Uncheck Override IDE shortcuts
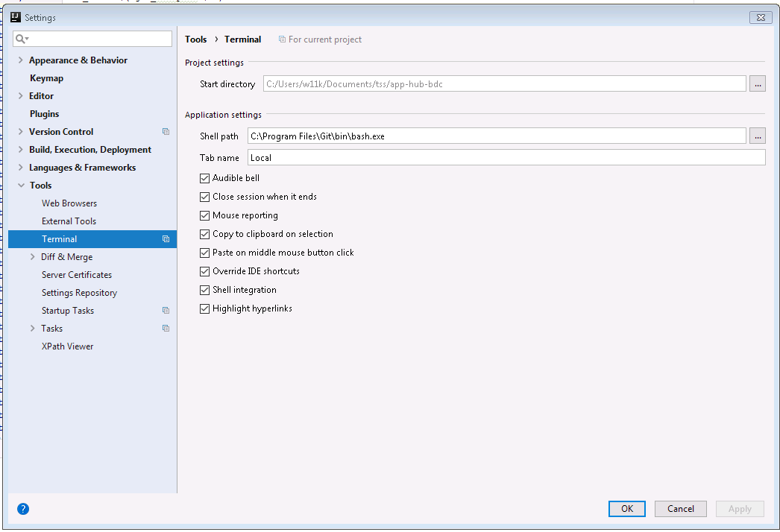This screenshot has height=532, width=780. coord(205,271)
